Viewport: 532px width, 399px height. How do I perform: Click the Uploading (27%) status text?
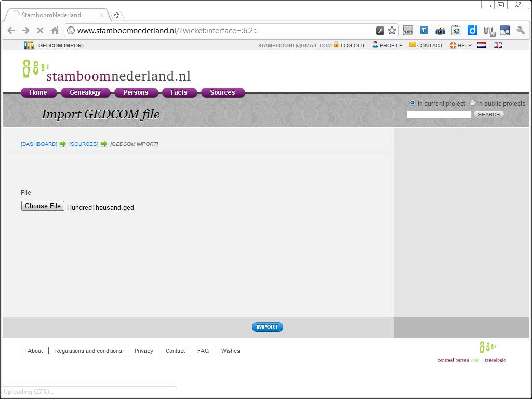pyautogui.click(x=29, y=392)
